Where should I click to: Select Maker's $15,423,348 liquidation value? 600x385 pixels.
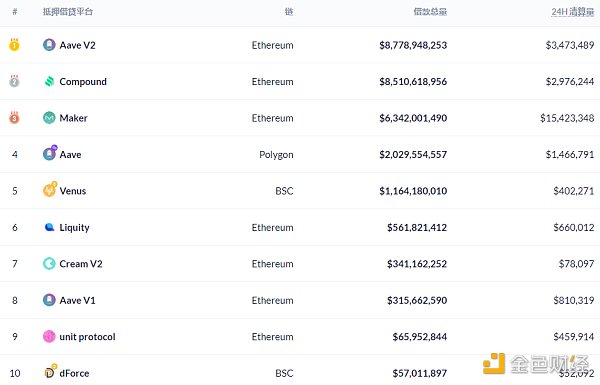click(x=567, y=118)
